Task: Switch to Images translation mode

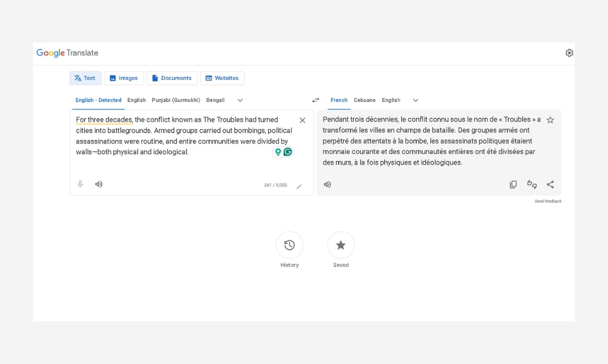Action: [124, 78]
